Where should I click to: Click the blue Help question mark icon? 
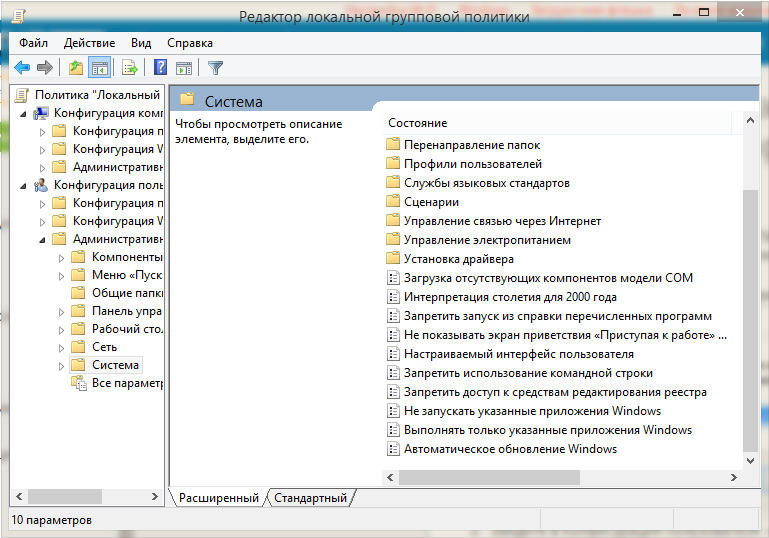click(x=160, y=68)
